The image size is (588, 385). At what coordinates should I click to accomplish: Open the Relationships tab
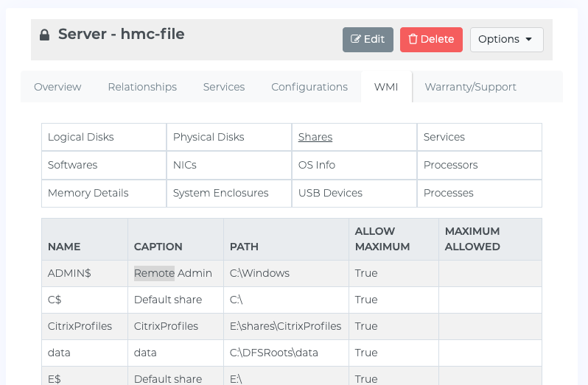click(142, 87)
